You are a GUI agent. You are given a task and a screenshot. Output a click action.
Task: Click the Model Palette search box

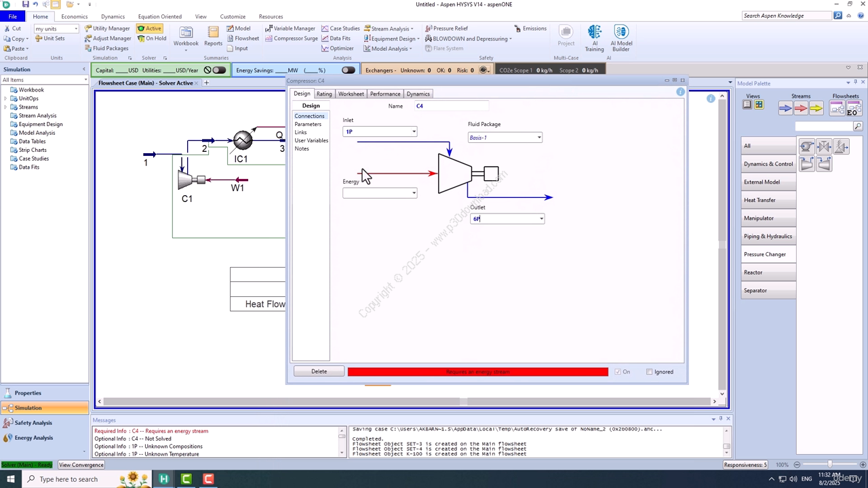pyautogui.click(x=823, y=126)
